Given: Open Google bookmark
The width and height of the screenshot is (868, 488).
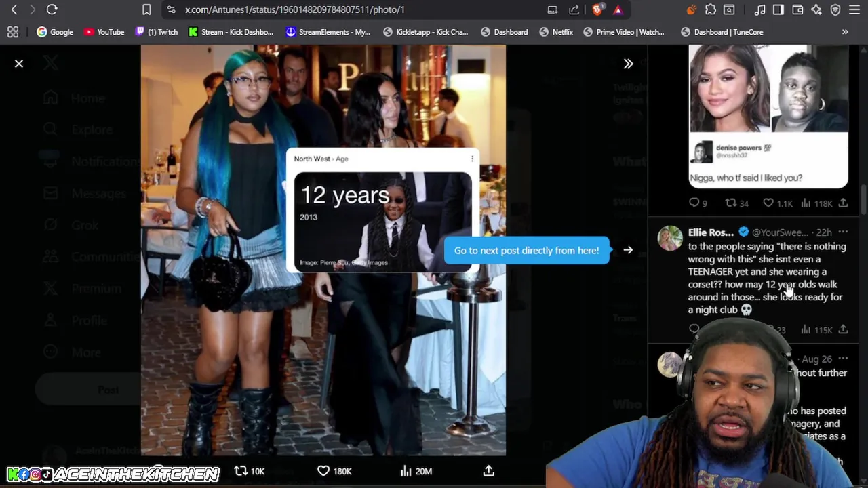Looking at the screenshot, I should pos(55,32).
